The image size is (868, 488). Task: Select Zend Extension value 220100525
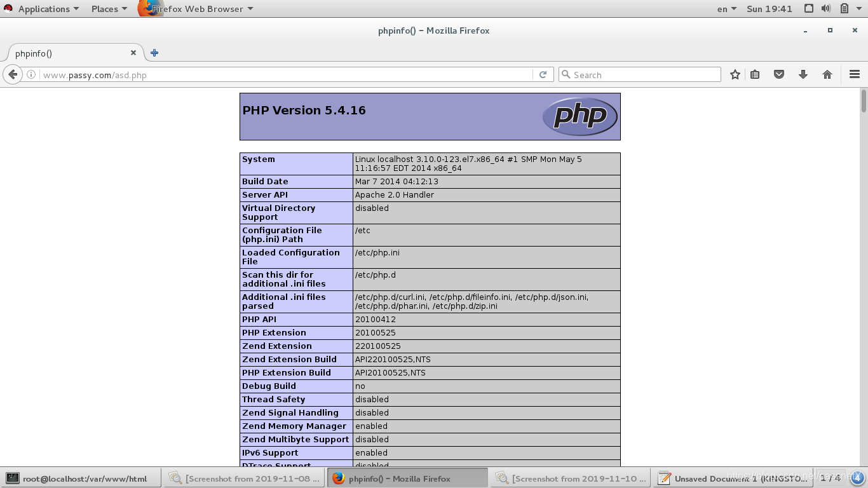click(x=378, y=346)
